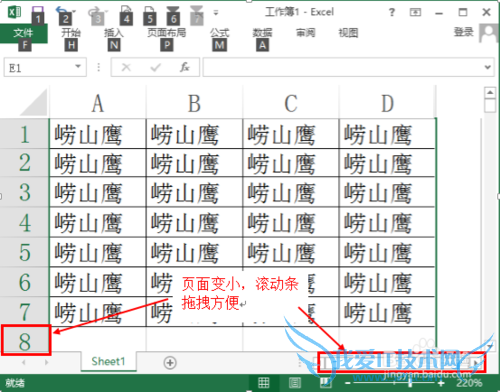Click cell C3 containing 崂山鹰
Screen dimensions: 500x392
(291, 192)
